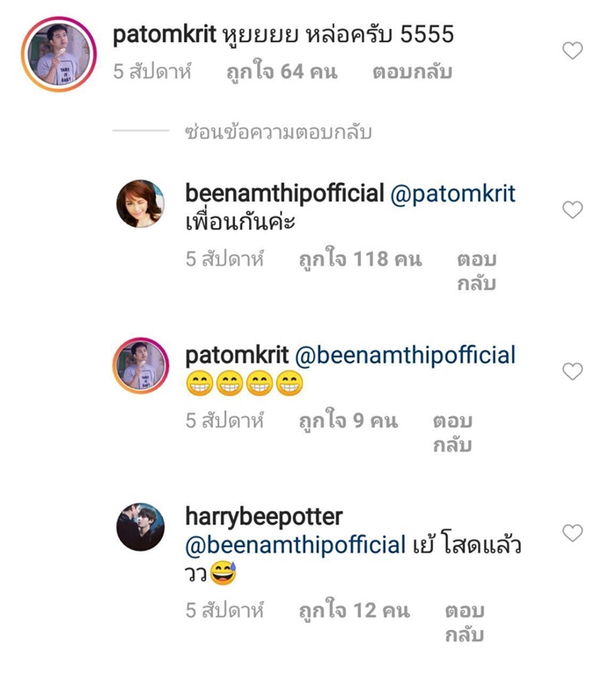Tap heart on beenamthipofficial's เพื่อนกันค่ะ reply

pyautogui.click(x=573, y=209)
